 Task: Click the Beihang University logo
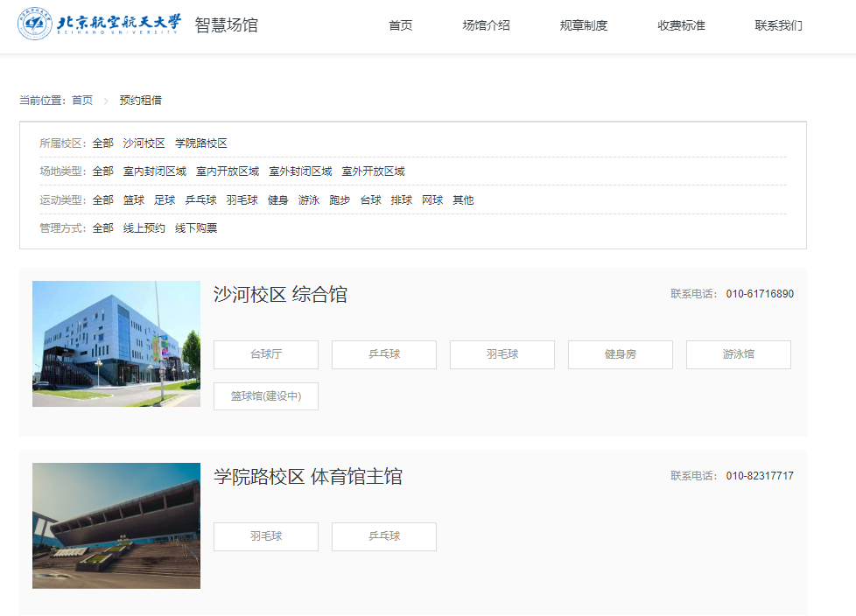point(101,24)
